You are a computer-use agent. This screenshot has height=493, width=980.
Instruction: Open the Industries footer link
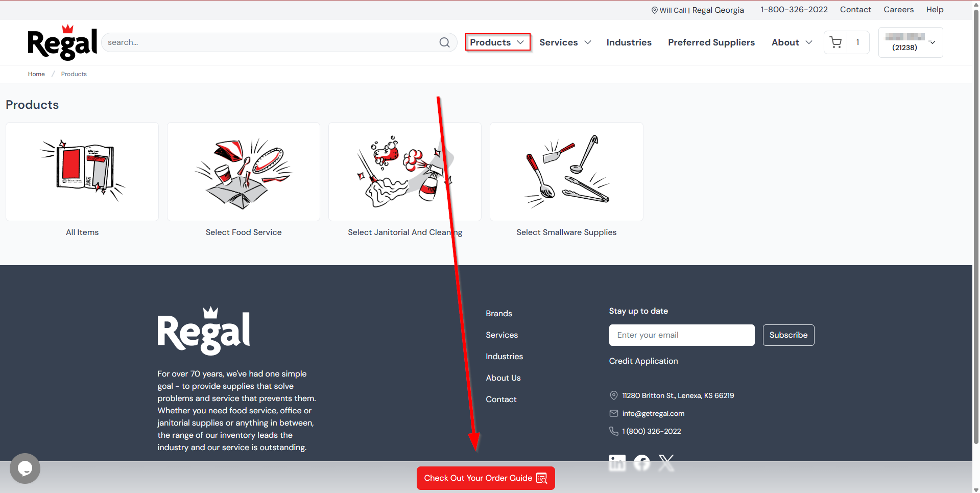(x=505, y=357)
